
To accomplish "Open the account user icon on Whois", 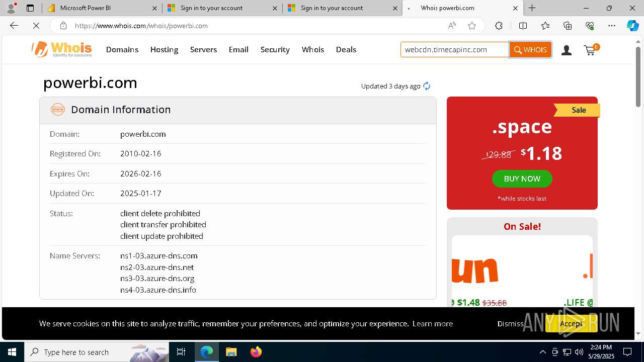I will [567, 50].
